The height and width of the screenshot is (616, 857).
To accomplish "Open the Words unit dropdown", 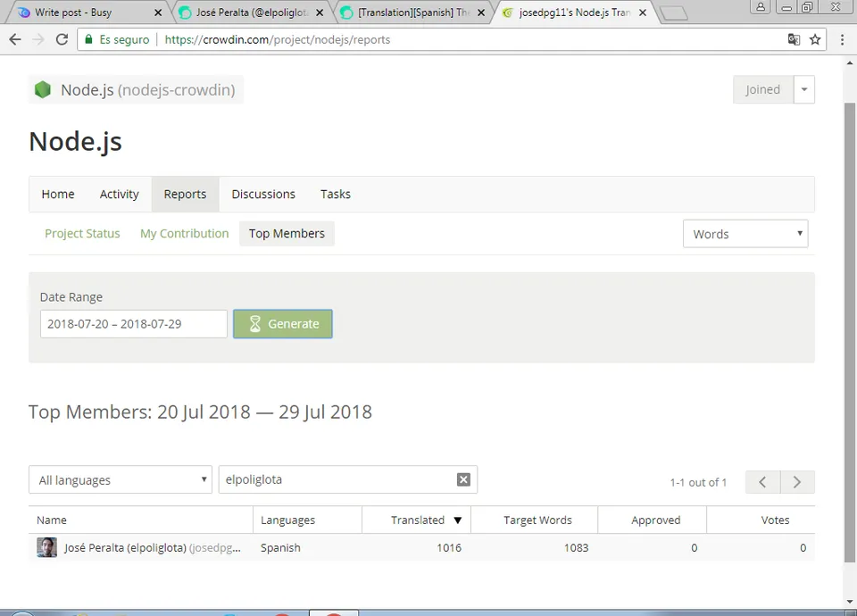I will click(x=745, y=234).
